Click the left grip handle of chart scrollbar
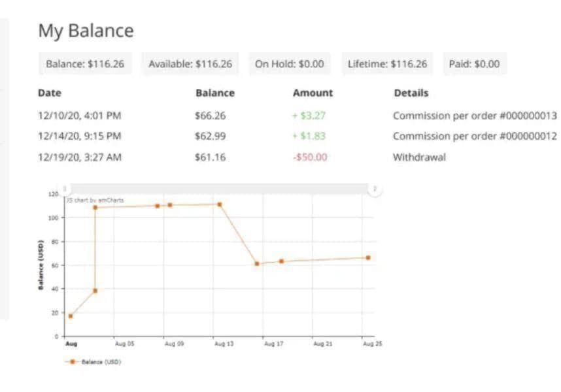 [64, 189]
